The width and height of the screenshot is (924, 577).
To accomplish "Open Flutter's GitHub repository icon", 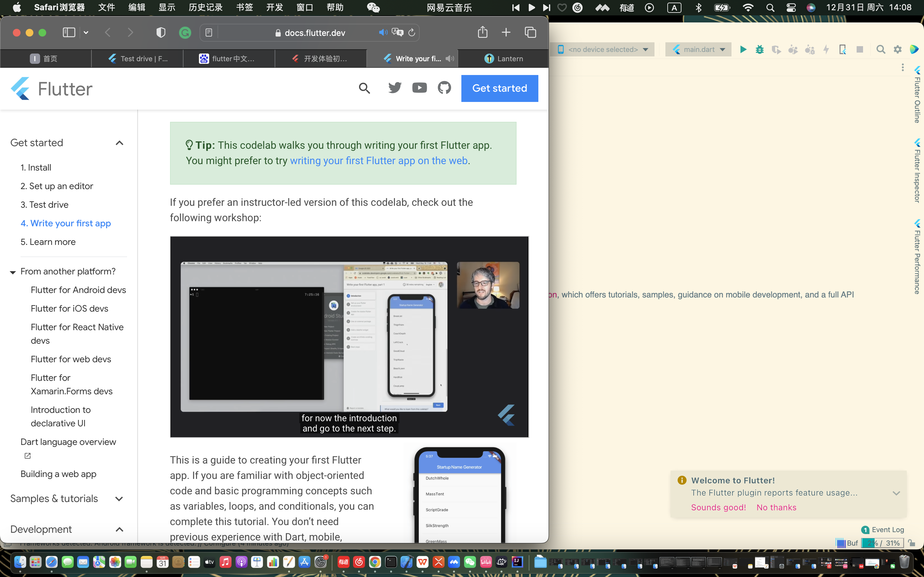I will pos(444,88).
